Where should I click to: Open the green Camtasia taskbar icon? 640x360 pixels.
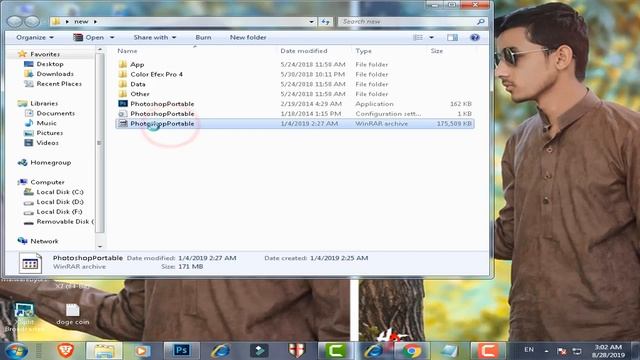coord(335,351)
